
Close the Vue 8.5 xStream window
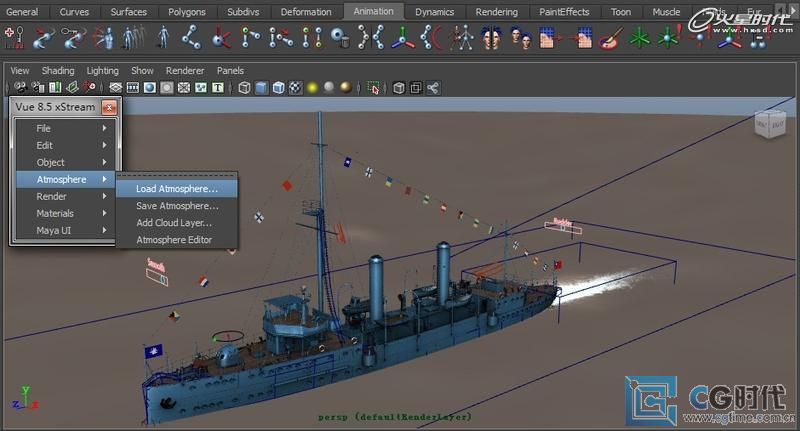109,107
